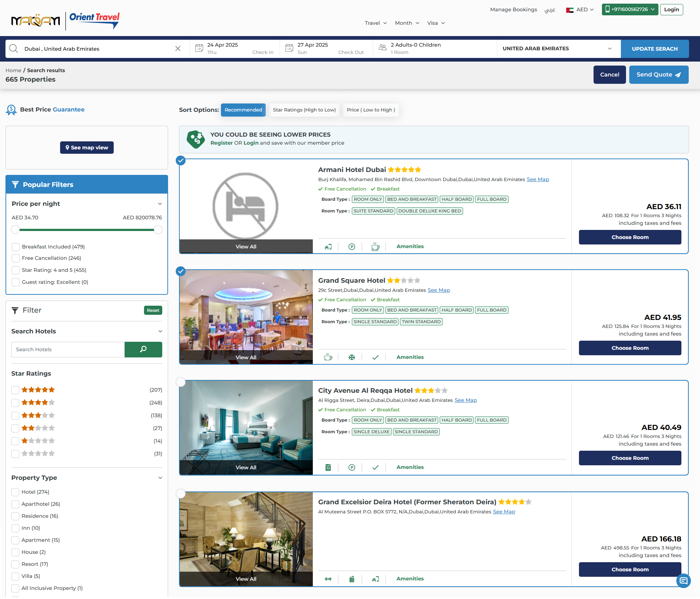Image resolution: width=700 pixels, height=599 pixels.
Task: Clear the Dubai destination search field
Action: [178, 48]
